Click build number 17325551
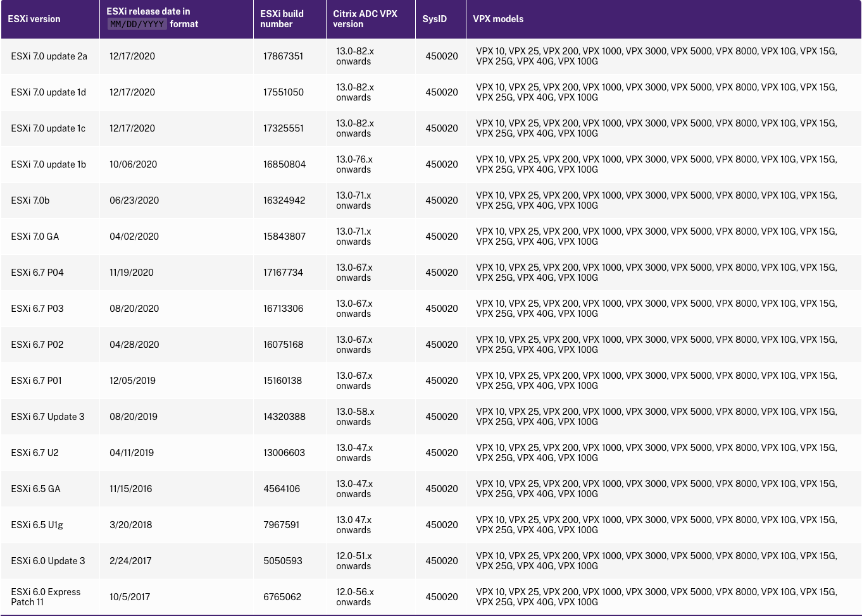 click(x=284, y=128)
